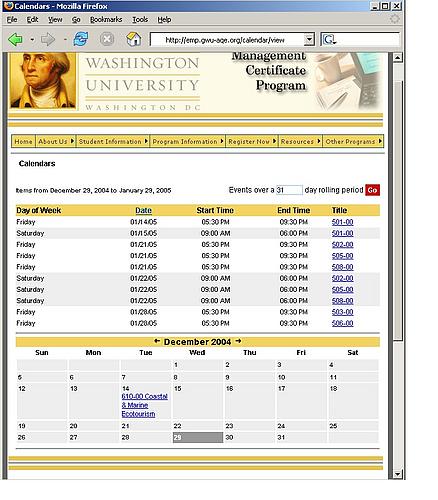Viewport: 438px width, 500px height.
Task: Click the Firefox title bar icon
Action: pyautogui.click(x=9, y=6)
